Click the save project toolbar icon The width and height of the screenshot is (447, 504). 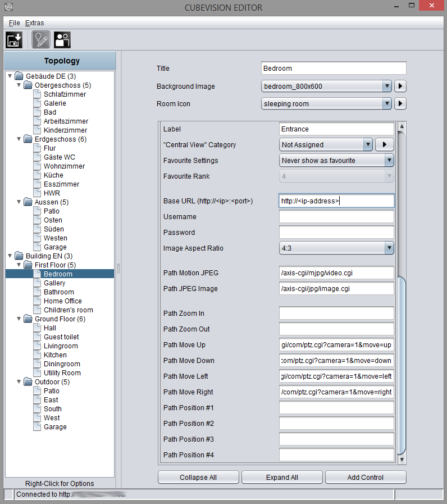pyautogui.click(x=14, y=40)
